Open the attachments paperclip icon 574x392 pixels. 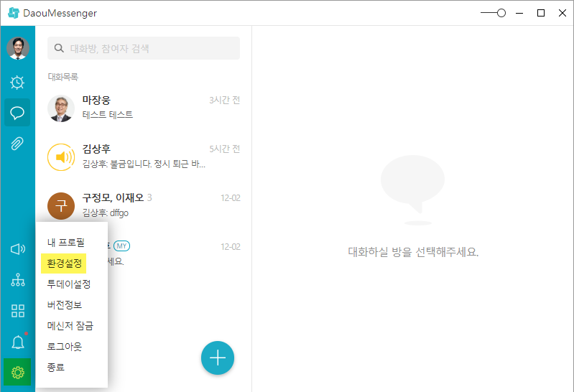[x=18, y=144]
